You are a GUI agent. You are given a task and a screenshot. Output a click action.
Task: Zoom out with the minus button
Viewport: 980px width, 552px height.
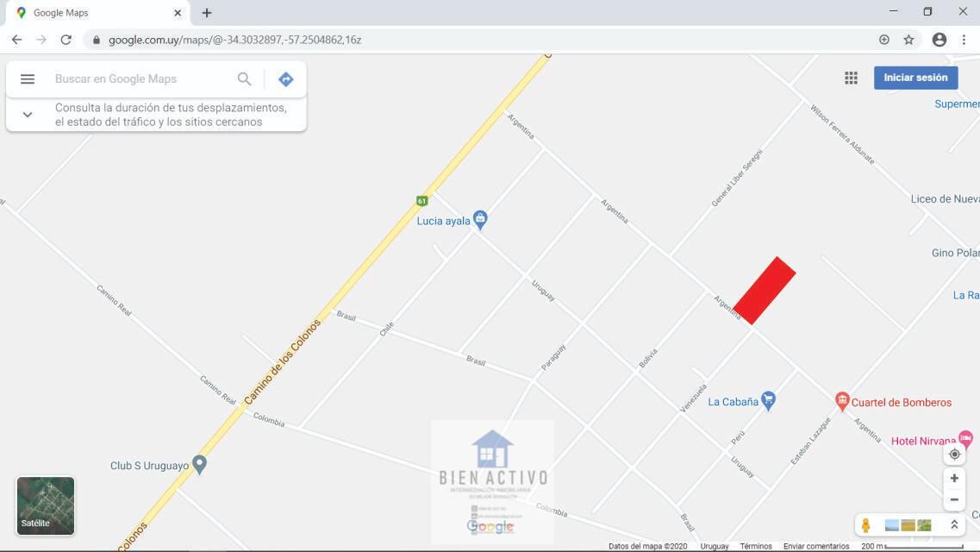(x=954, y=499)
